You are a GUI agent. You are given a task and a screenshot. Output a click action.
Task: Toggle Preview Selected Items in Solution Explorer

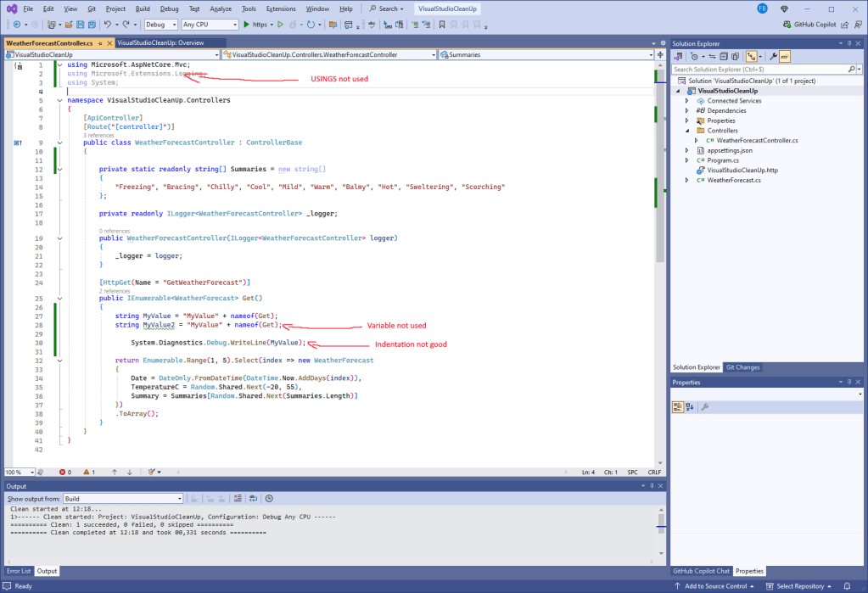click(x=785, y=56)
